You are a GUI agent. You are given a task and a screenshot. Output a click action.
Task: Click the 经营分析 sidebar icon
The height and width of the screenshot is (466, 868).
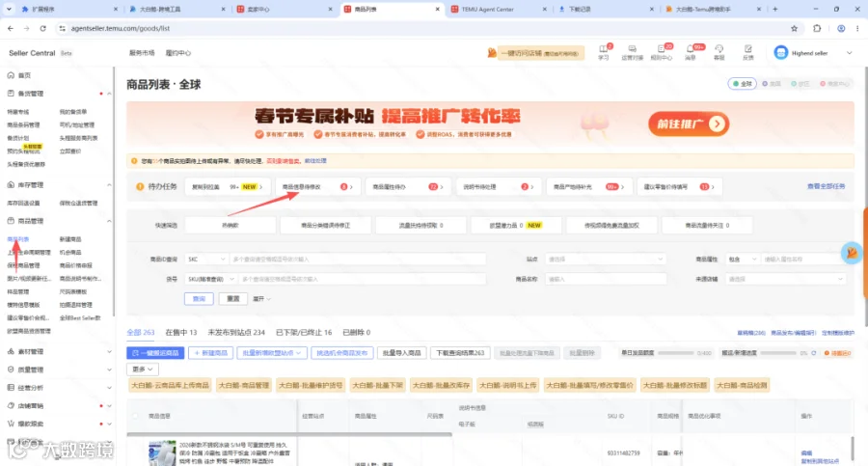[11, 388]
